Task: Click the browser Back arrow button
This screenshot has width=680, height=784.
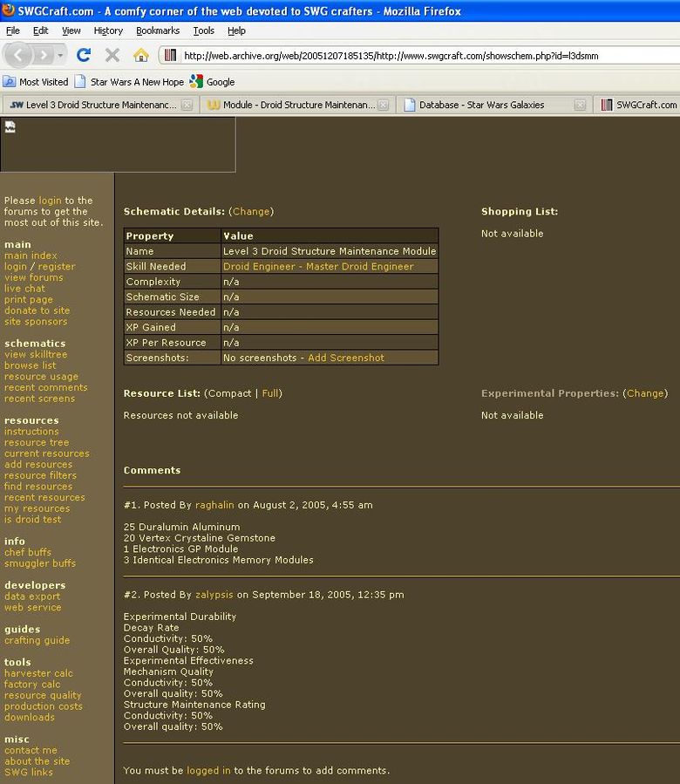Action: point(17,55)
